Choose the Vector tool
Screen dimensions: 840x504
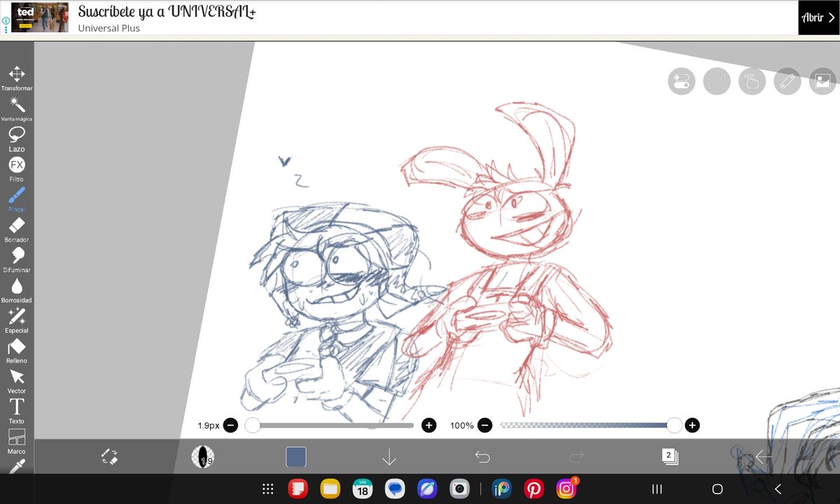point(17,381)
